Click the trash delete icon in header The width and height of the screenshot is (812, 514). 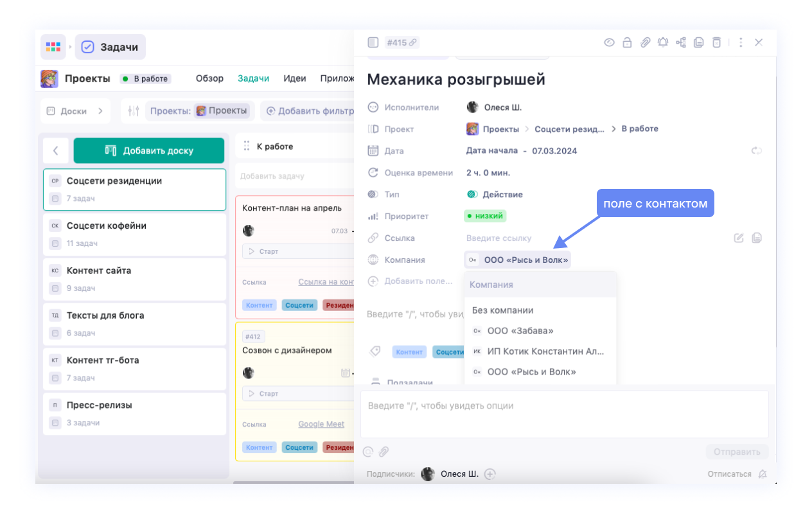coord(716,42)
